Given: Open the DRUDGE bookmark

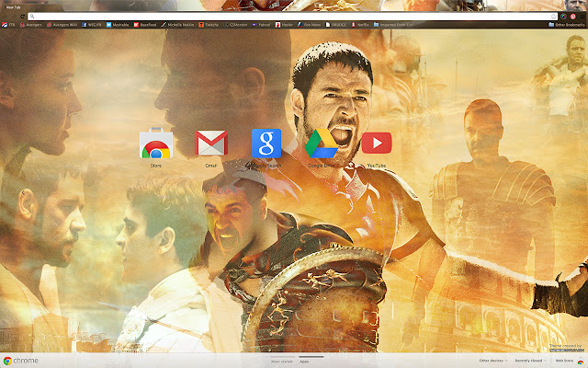Looking at the screenshot, I should click(x=336, y=25).
